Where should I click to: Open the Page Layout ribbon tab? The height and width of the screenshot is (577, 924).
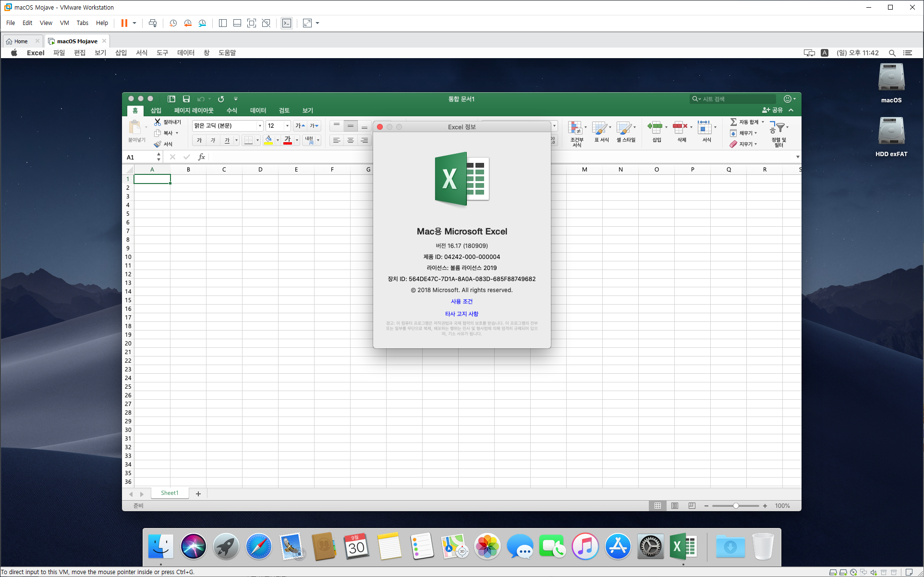[194, 110]
